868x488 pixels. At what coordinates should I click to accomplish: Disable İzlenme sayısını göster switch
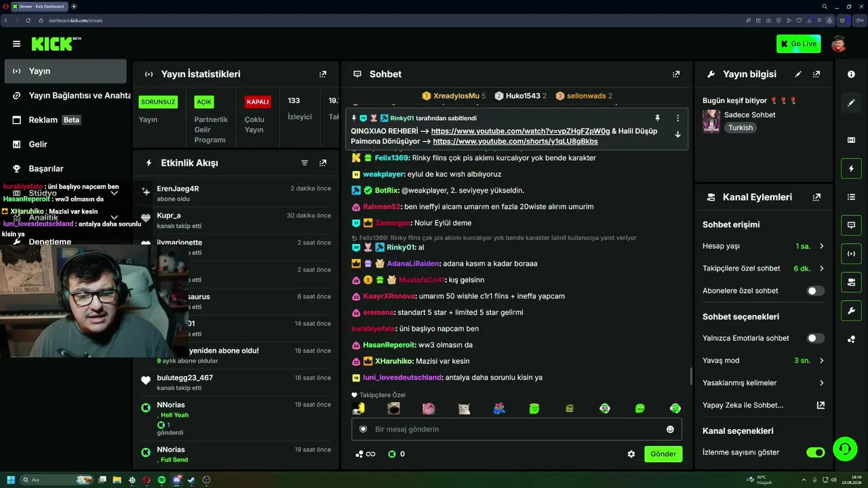[815, 452]
